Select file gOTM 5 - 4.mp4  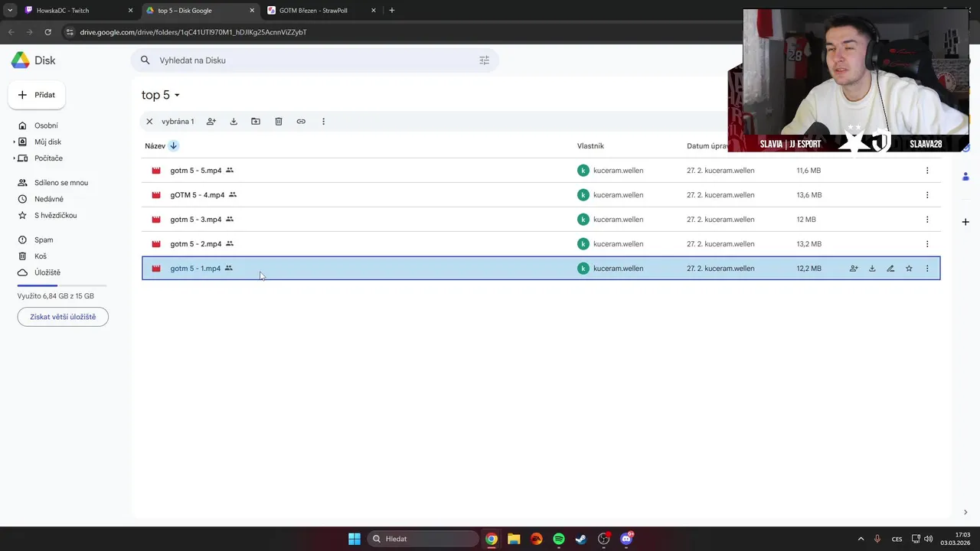pos(541,195)
